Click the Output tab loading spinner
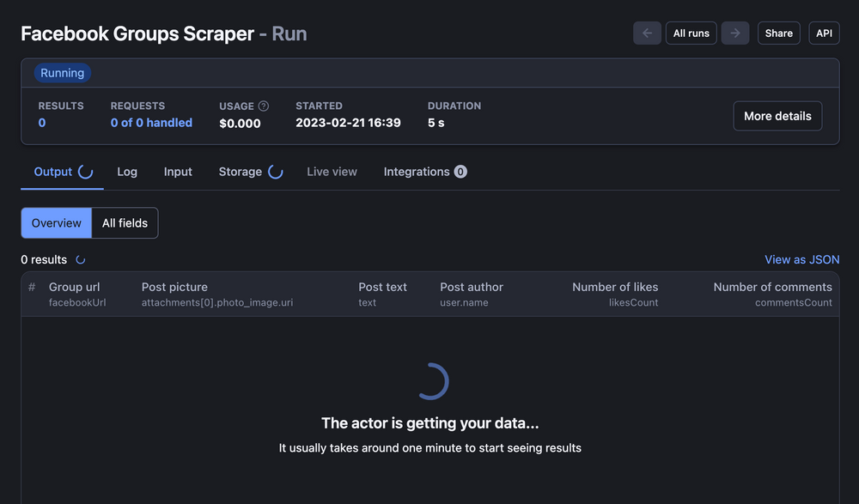 86,172
